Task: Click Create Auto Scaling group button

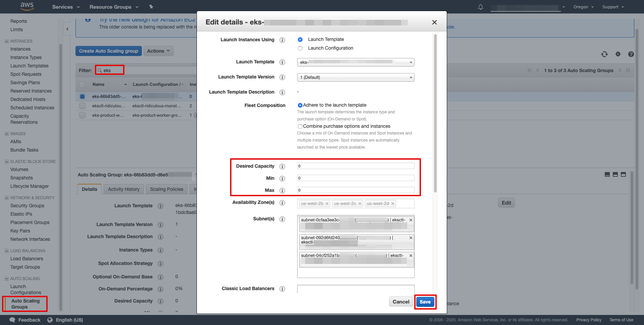Action: coord(108,51)
